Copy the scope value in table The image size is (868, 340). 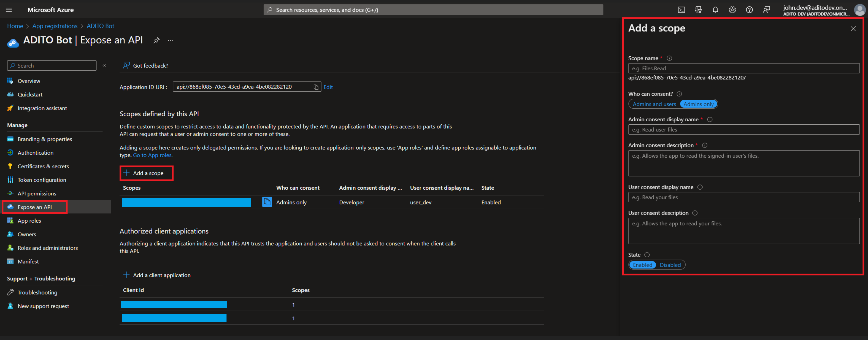(267, 202)
